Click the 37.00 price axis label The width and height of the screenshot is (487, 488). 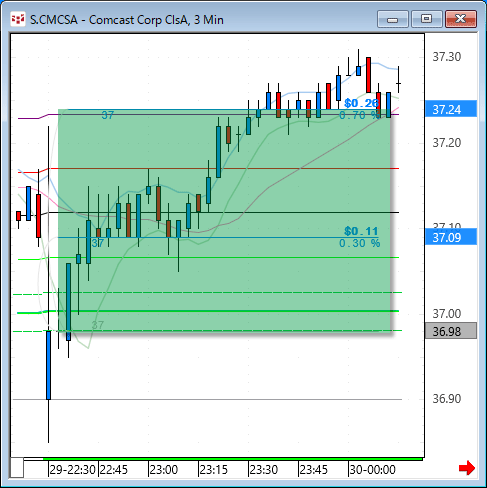[x=447, y=313]
